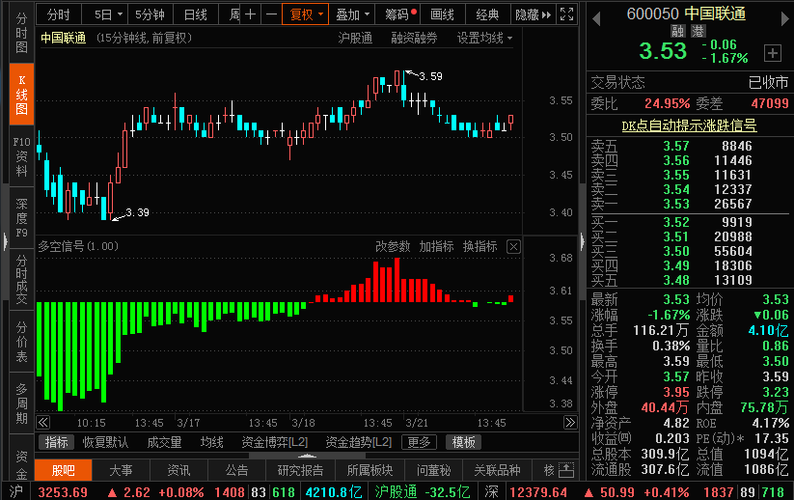Add stock to watchlist with plus box
This screenshot has width=794, height=500.
(x=772, y=53)
